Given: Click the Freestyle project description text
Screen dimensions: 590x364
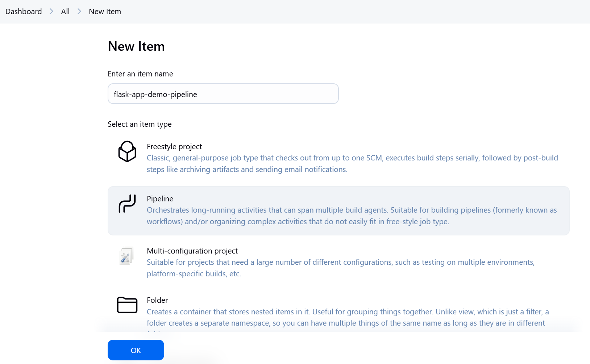Looking at the screenshot, I should click(x=352, y=164).
